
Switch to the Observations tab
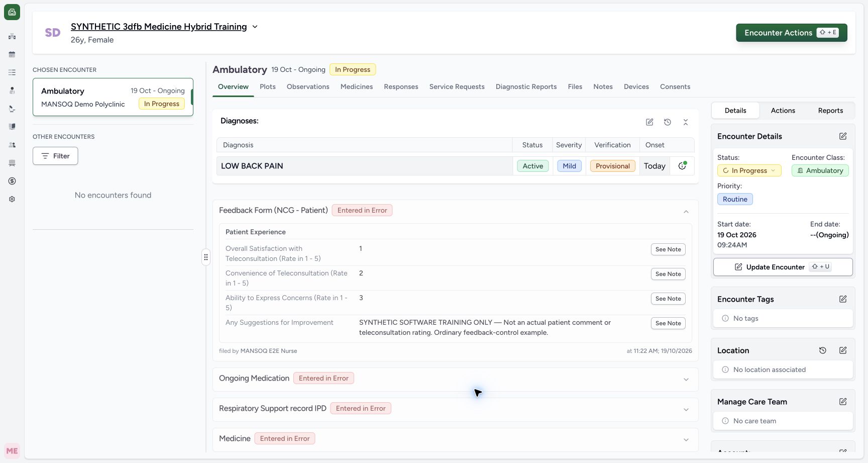pyautogui.click(x=308, y=86)
